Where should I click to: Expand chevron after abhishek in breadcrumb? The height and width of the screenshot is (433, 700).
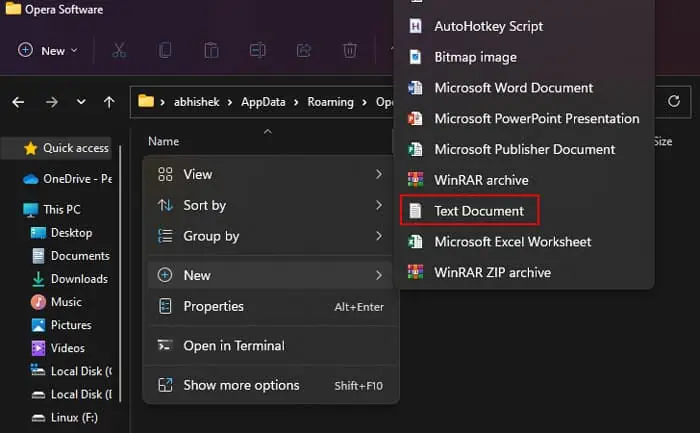230,103
